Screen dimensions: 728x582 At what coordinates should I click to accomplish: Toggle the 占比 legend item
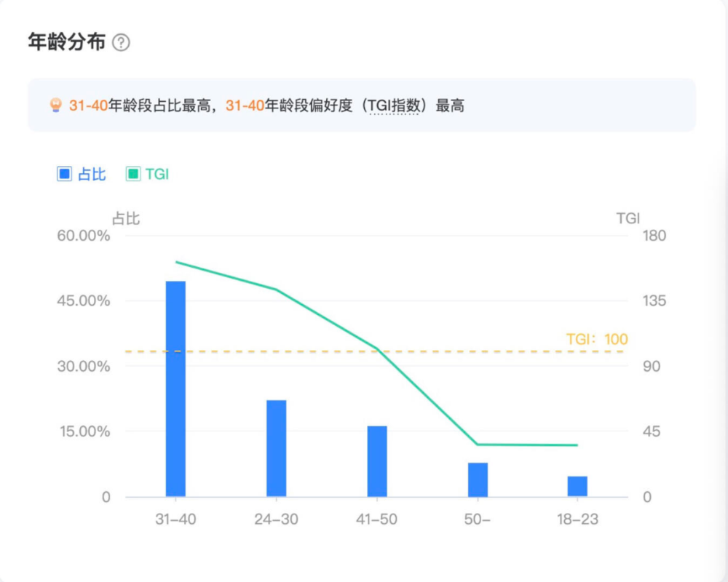pos(82,175)
